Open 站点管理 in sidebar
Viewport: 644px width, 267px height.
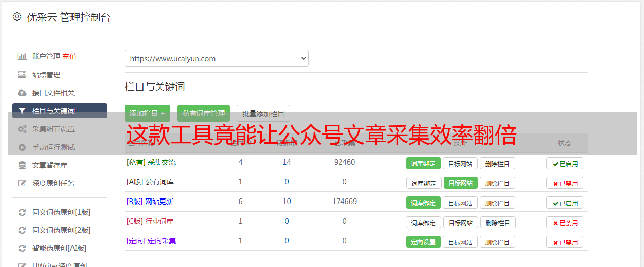click(46, 75)
